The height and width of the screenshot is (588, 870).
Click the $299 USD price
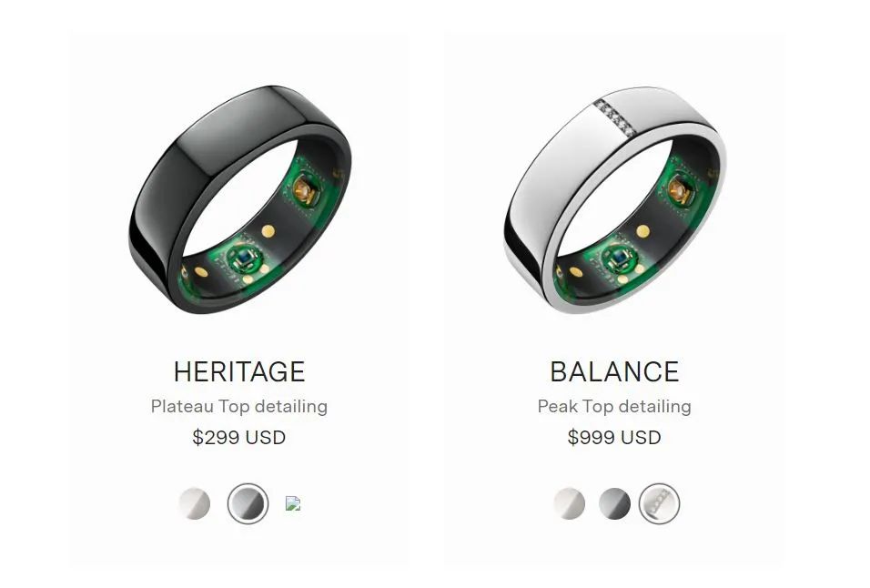239,437
